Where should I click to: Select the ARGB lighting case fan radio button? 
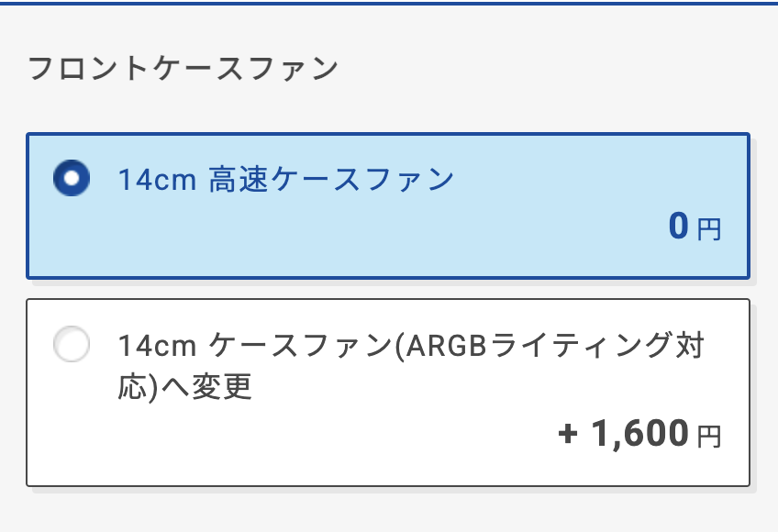point(72,346)
